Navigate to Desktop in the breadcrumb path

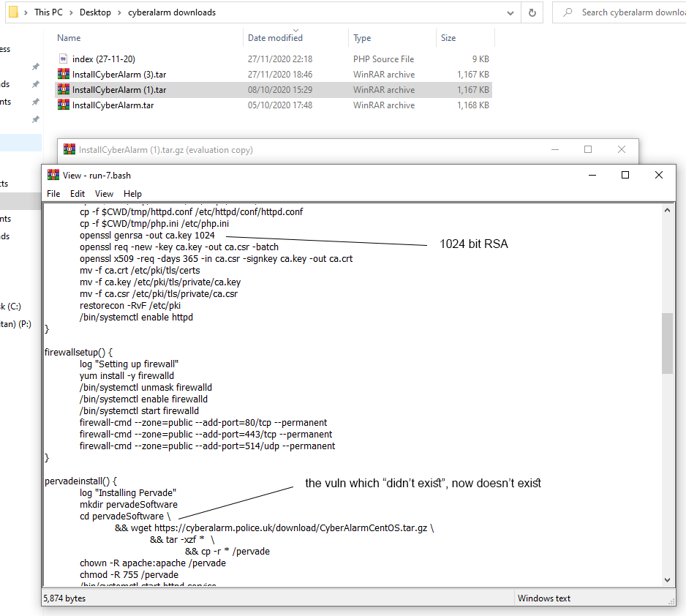point(95,12)
